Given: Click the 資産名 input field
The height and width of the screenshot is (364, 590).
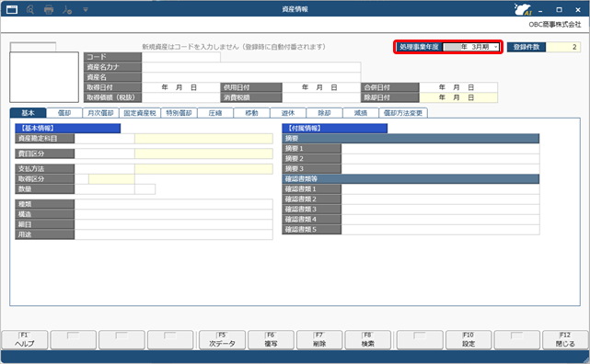Looking at the screenshot, I should coord(251,77).
